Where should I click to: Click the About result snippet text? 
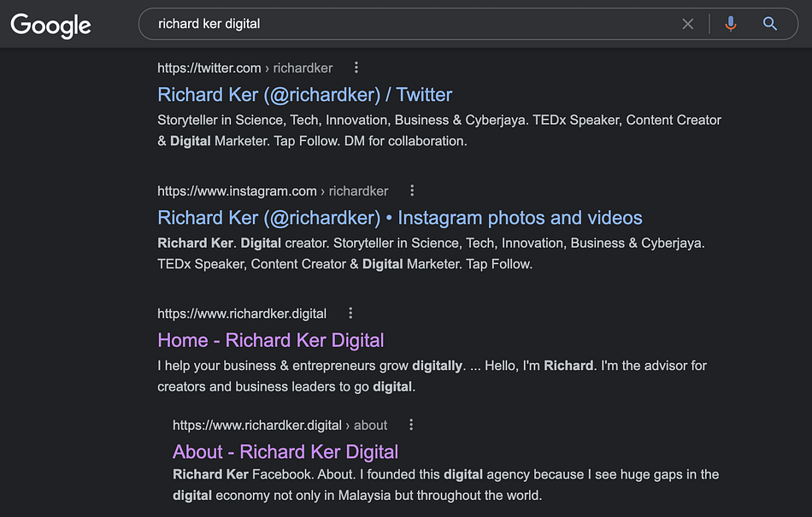[445, 485]
